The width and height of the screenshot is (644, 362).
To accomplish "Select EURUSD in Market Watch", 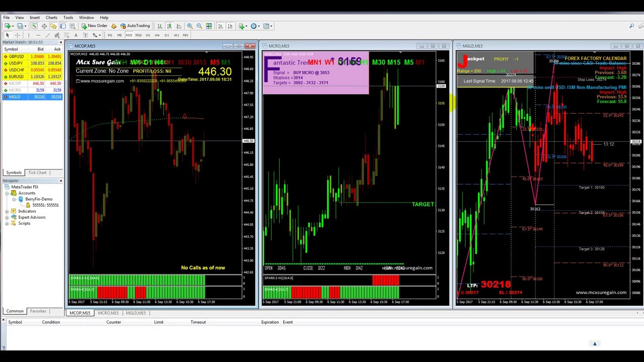I will (32, 77).
